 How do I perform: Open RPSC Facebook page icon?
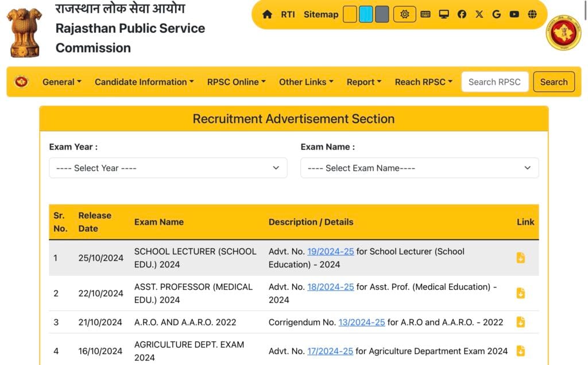coord(462,14)
